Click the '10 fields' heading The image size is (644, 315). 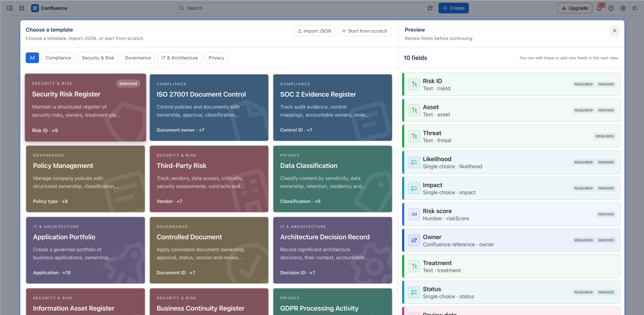(x=415, y=58)
